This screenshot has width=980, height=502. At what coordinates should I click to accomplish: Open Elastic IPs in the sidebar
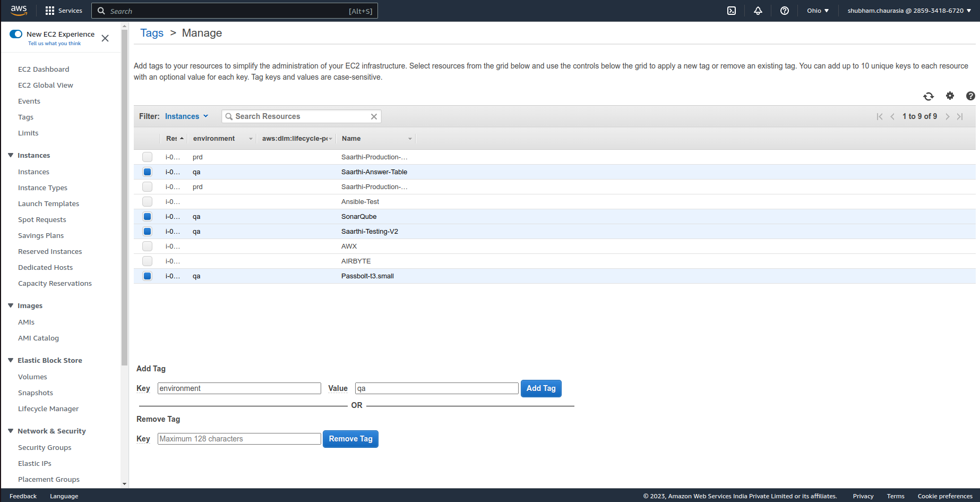click(x=35, y=463)
